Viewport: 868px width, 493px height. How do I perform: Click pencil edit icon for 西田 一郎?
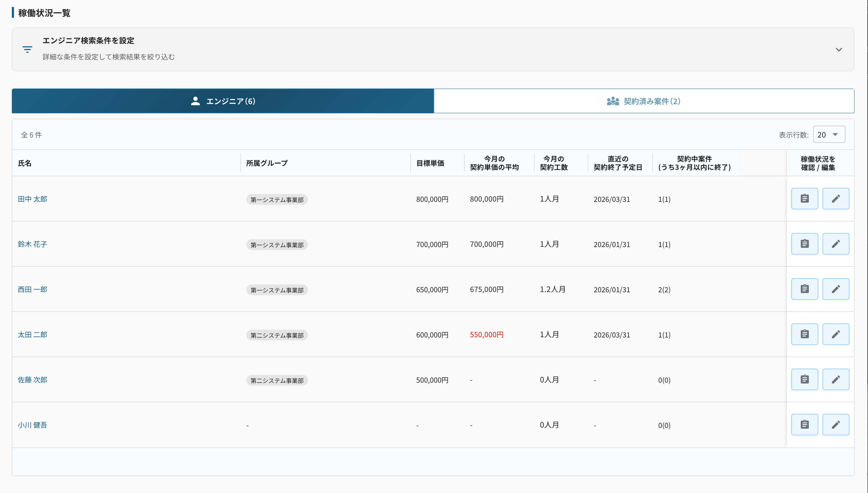point(835,289)
